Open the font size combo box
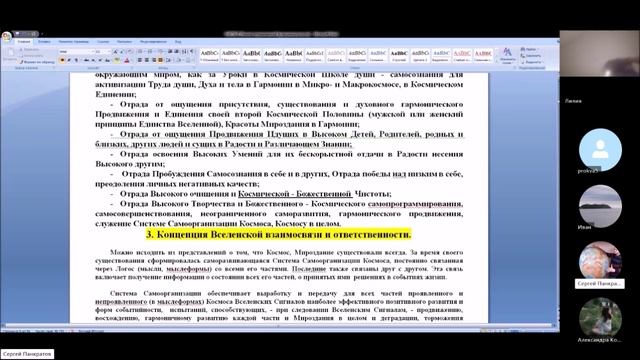 (x=103, y=52)
